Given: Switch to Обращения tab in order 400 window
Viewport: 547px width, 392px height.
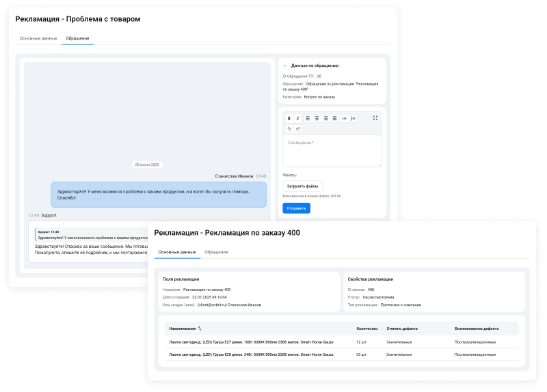Looking at the screenshot, I should point(216,252).
